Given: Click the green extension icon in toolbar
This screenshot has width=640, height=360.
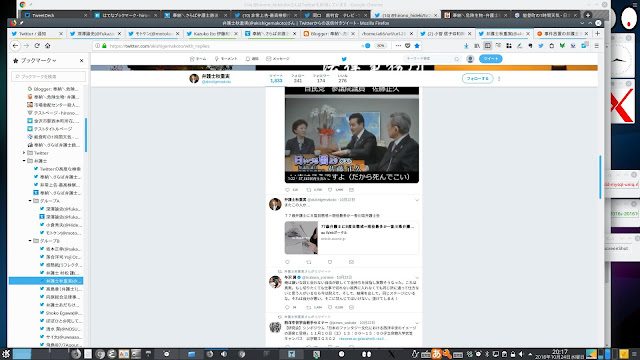Looking at the screenshot, I should click(x=562, y=46).
